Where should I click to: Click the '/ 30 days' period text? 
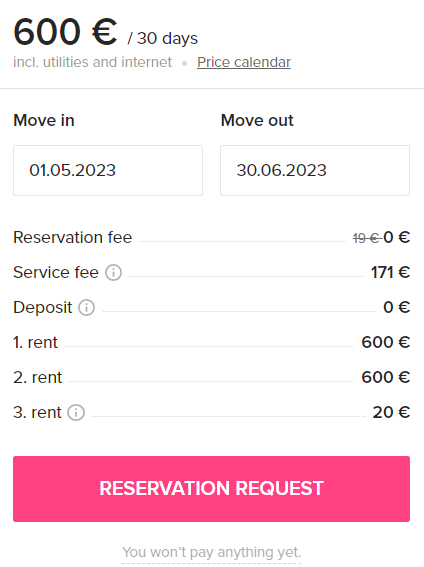click(163, 38)
